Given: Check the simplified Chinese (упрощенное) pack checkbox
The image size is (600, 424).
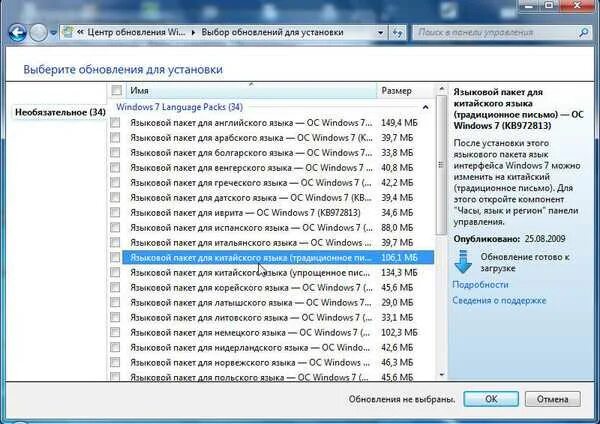Looking at the screenshot, I should tap(115, 272).
